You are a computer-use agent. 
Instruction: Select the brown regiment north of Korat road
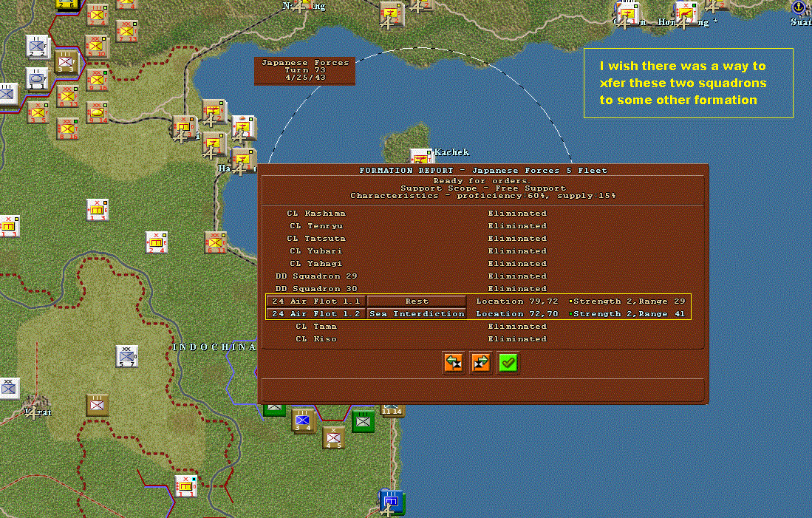point(97,405)
